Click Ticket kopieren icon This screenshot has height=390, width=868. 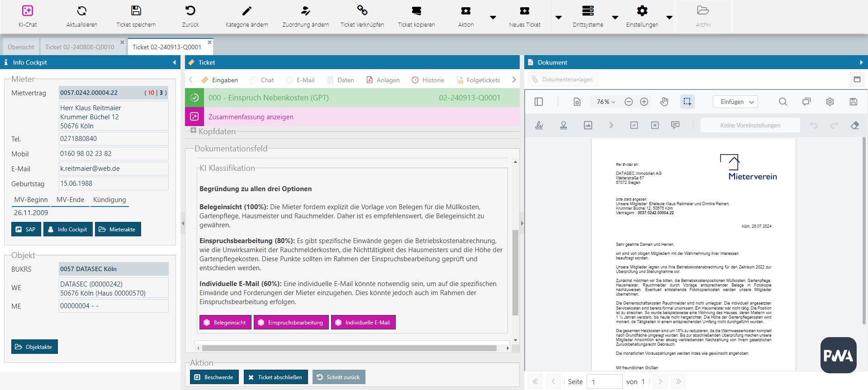tap(417, 11)
